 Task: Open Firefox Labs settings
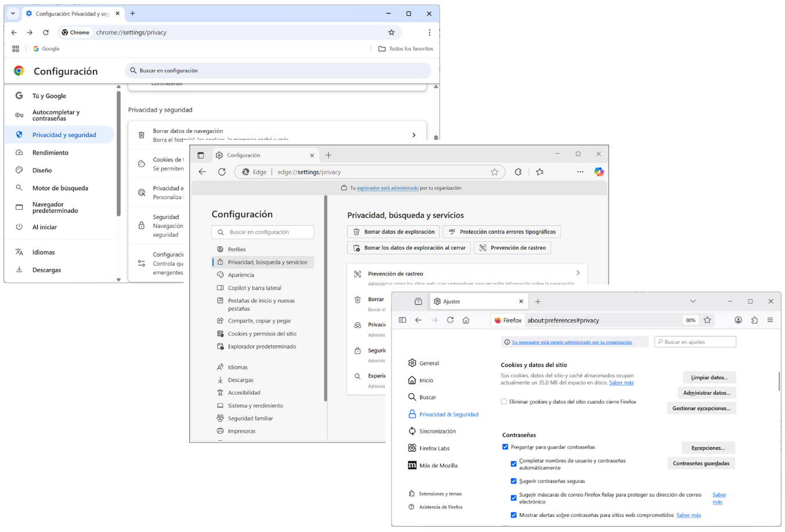point(433,448)
